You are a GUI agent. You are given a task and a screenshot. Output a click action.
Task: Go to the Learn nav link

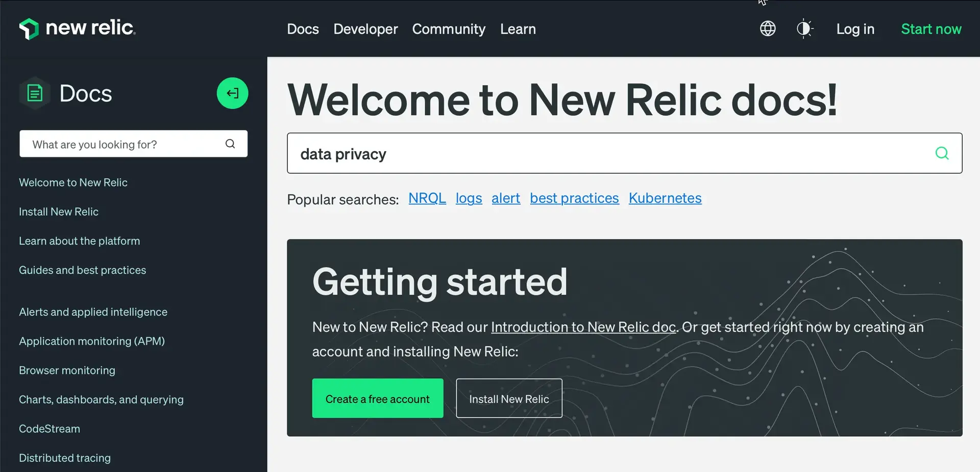pyautogui.click(x=518, y=29)
